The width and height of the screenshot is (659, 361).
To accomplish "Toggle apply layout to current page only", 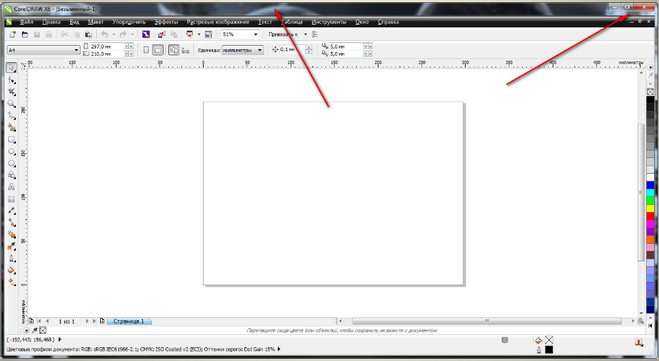I will pyautogui.click(x=185, y=50).
